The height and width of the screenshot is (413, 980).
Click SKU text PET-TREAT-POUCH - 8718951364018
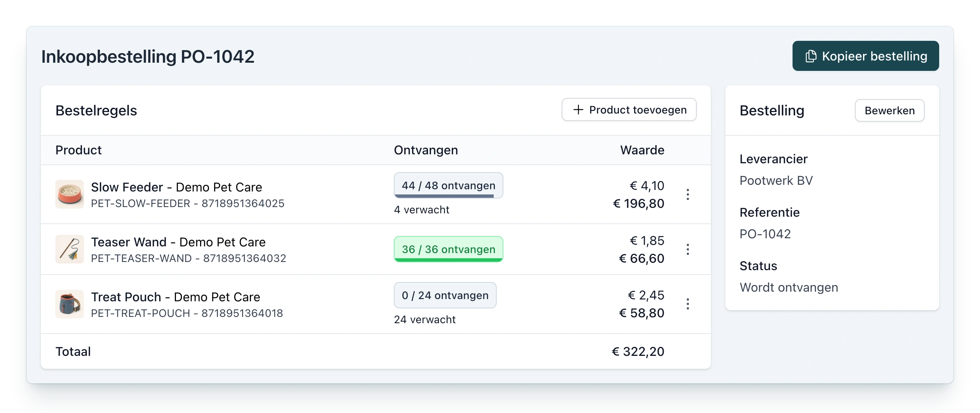[x=187, y=313]
